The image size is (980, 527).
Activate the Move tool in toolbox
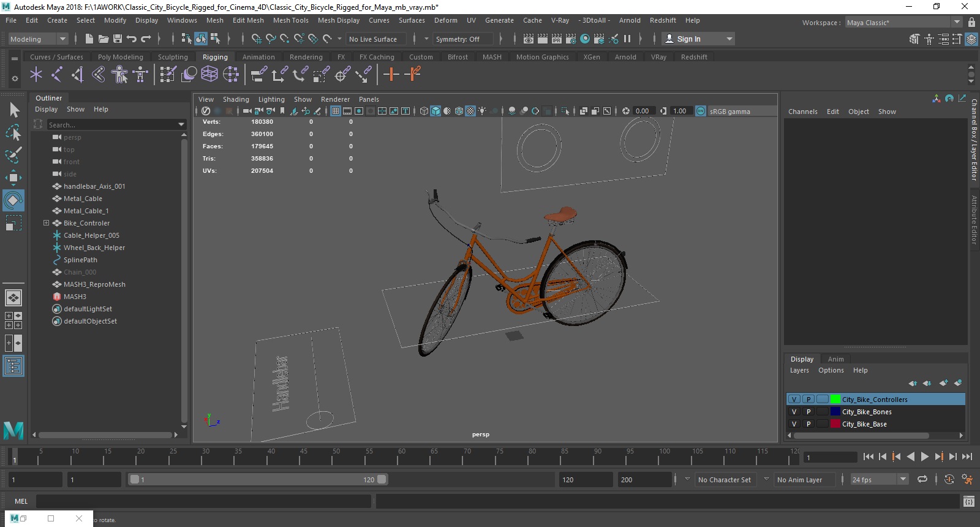click(x=13, y=178)
